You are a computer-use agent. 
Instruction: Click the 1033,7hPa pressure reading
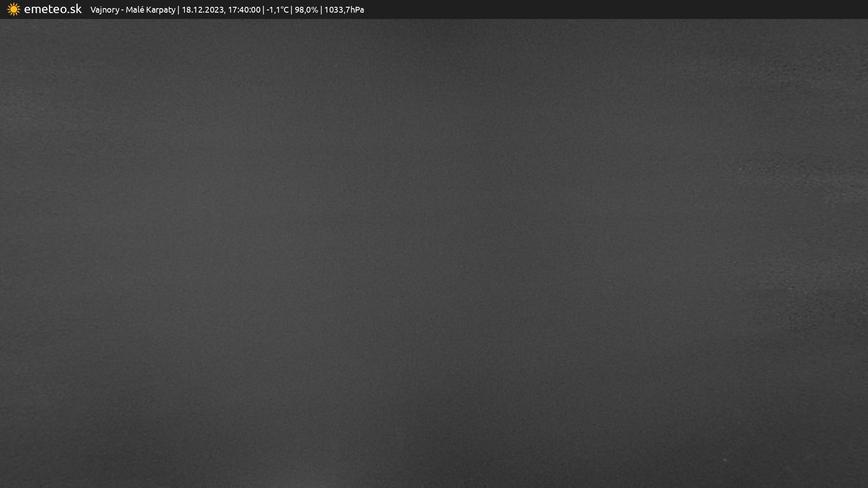tap(344, 9)
